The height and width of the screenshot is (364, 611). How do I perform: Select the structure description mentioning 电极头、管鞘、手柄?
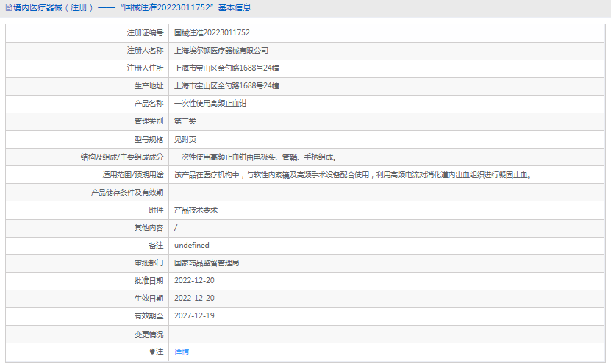tap(256, 157)
